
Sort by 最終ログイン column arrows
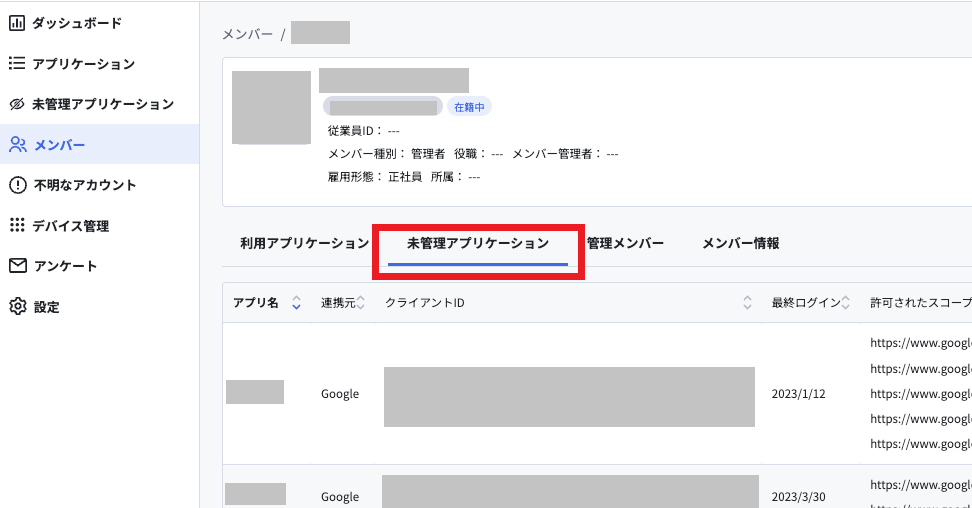pos(845,303)
